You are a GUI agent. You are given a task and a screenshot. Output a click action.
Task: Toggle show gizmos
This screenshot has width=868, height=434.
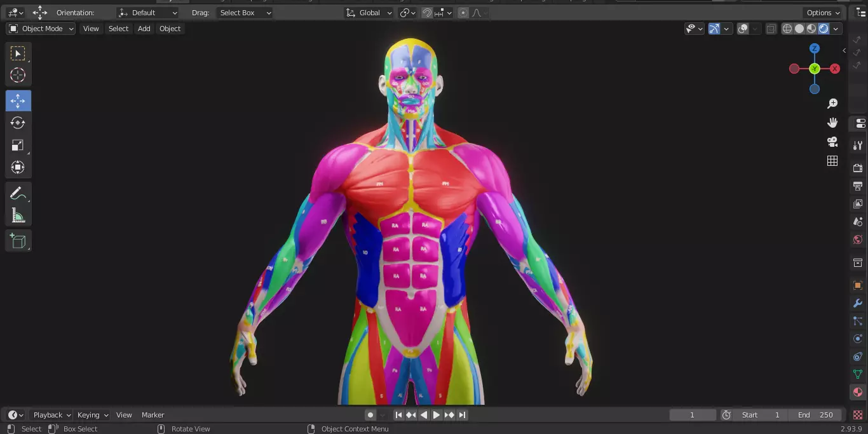pos(714,29)
